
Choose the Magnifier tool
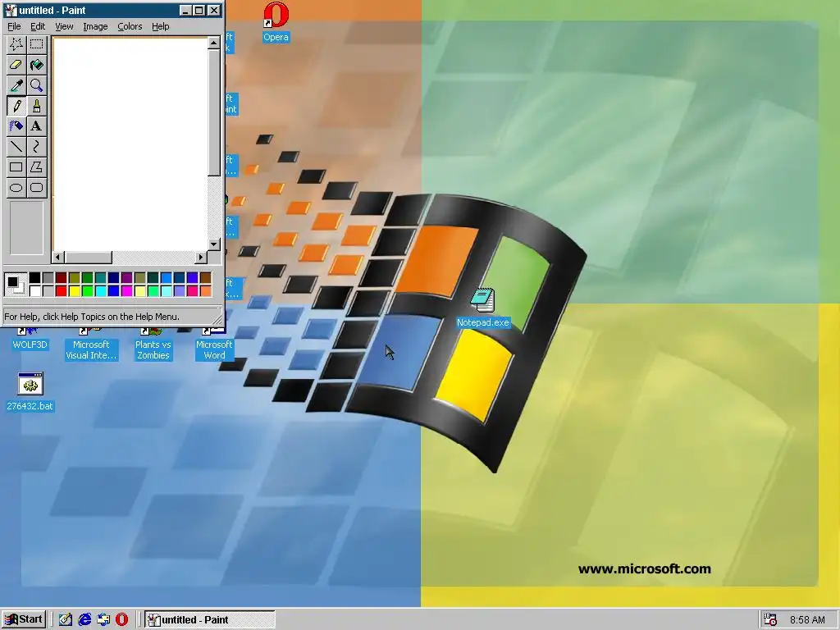coord(36,85)
